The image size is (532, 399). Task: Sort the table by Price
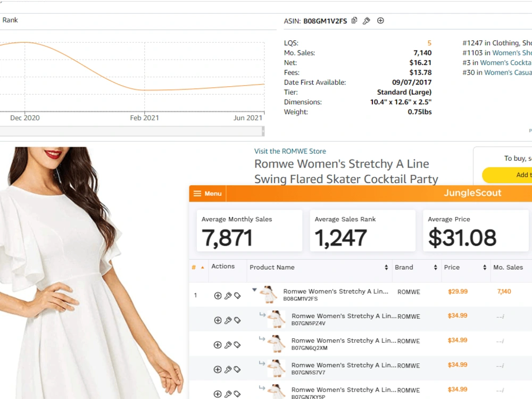(485, 268)
